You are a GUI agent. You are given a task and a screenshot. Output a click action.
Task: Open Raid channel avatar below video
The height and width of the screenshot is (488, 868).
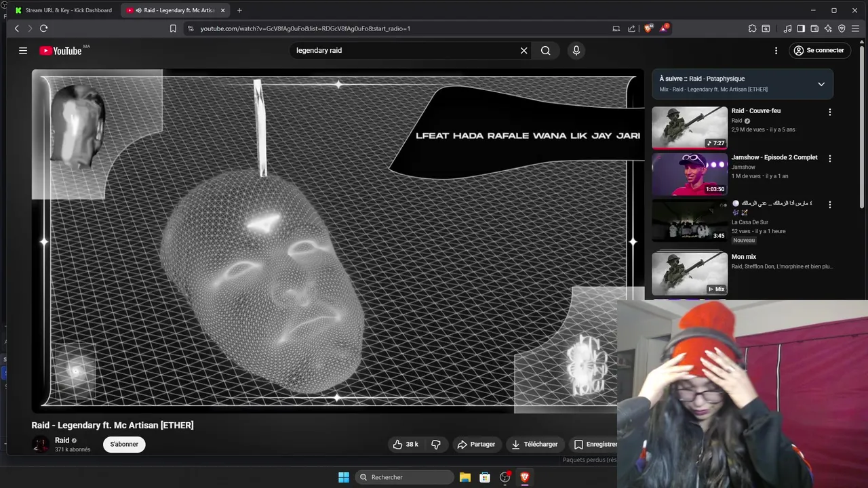tap(41, 445)
